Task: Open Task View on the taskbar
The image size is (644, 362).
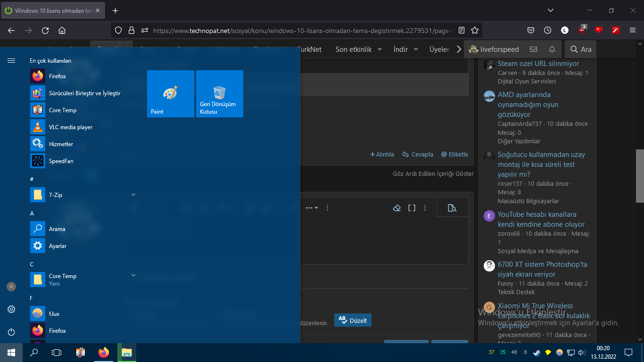Action: (x=57, y=353)
